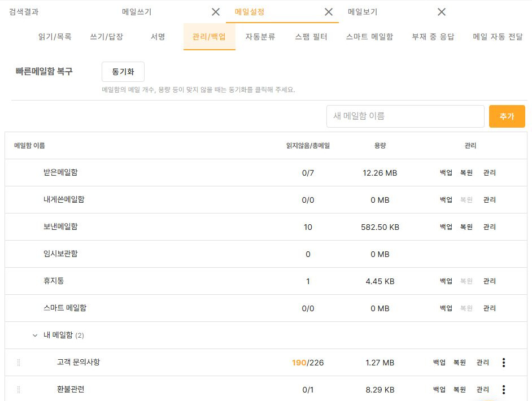Back up the 스마트 메일함 mailbox
Screen dimensions: 532x401
tap(446, 308)
